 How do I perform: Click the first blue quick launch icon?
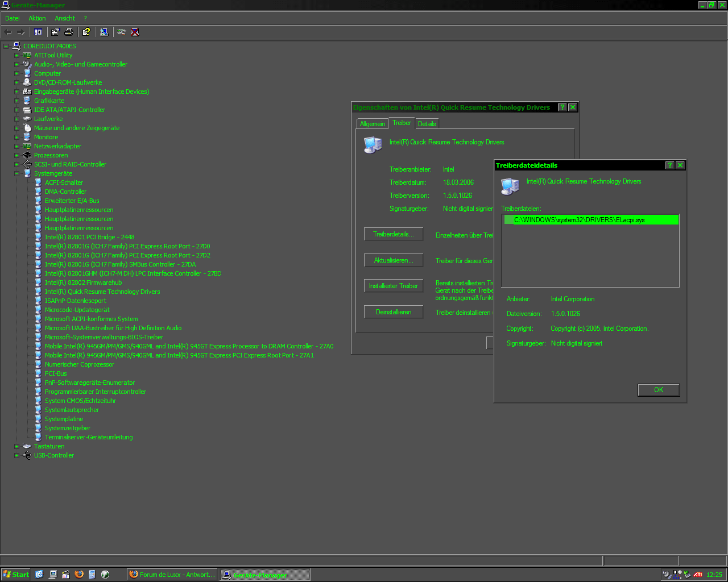pos(39,575)
